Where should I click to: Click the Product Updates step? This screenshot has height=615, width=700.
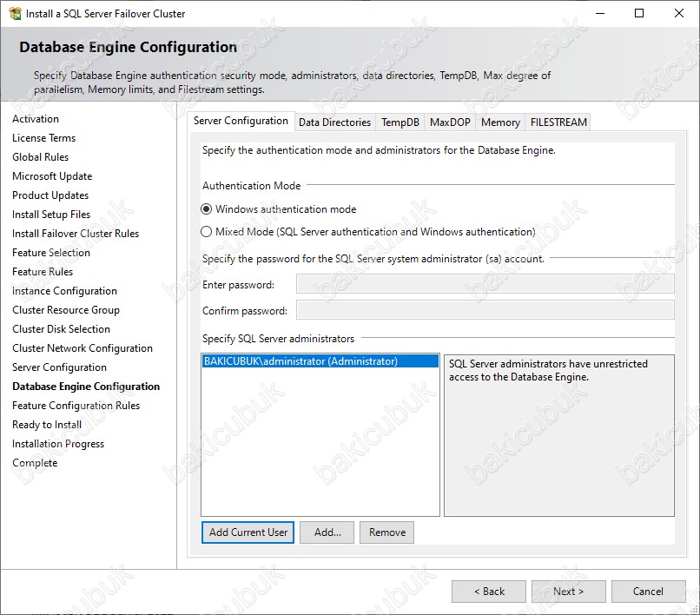[50, 195]
